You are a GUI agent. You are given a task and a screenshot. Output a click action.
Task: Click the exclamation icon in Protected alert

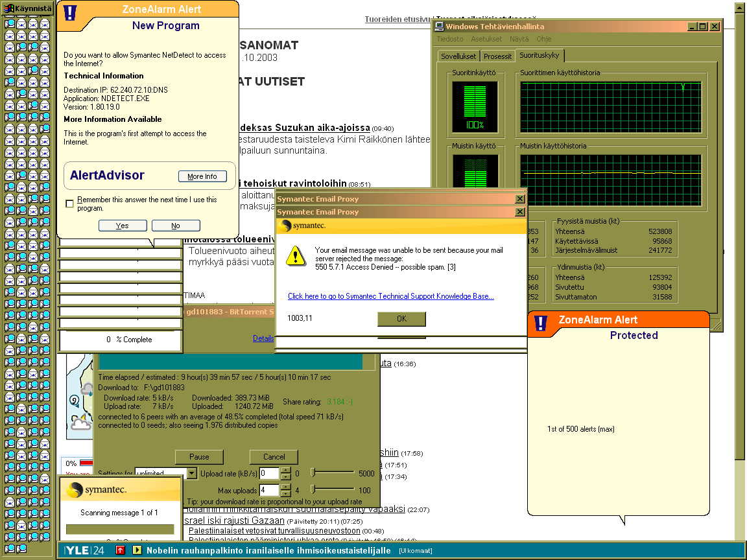tap(541, 323)
